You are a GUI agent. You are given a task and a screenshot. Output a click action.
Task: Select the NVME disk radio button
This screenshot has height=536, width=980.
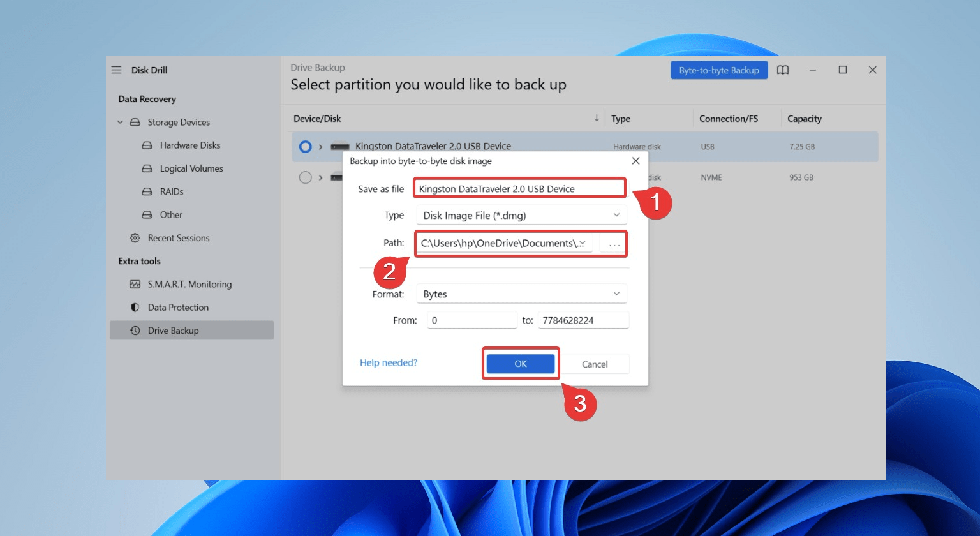305,177
